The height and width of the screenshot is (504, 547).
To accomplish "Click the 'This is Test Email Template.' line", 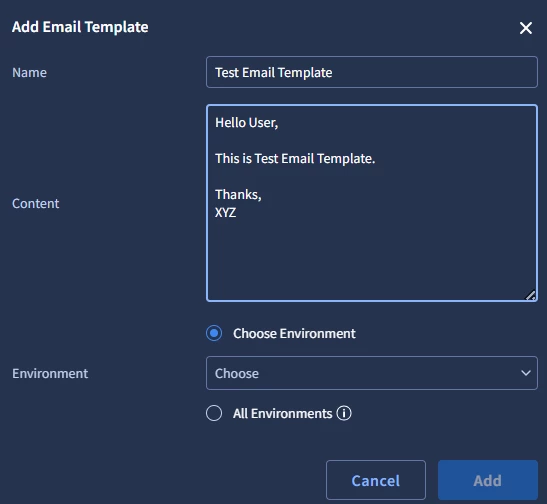I will (295, 159).
